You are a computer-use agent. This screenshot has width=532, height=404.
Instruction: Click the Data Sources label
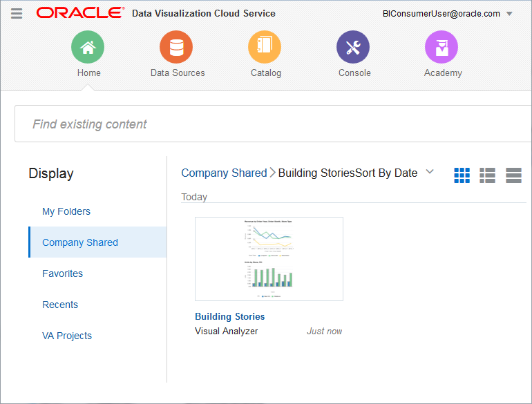(178, 73)
